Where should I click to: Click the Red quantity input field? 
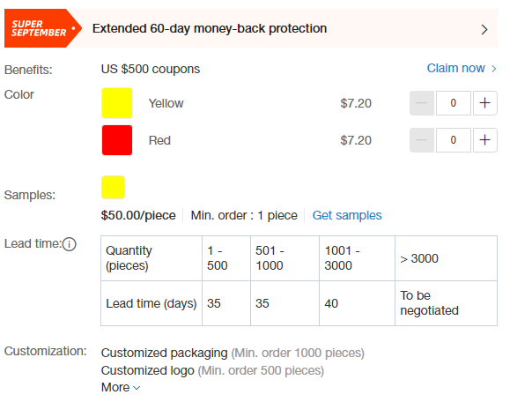454,140
